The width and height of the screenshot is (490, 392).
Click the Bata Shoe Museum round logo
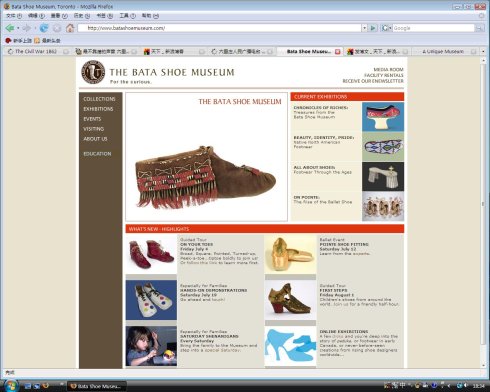[93, 72]
